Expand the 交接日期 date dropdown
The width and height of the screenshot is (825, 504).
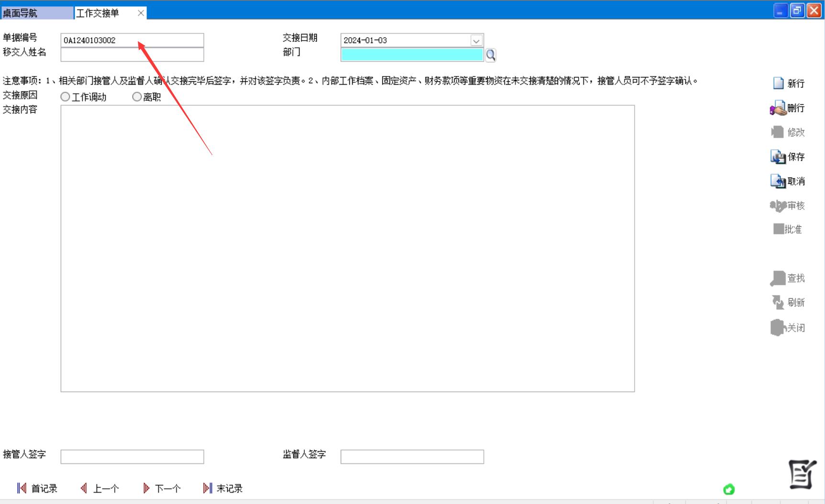click(x=476, y=41)
